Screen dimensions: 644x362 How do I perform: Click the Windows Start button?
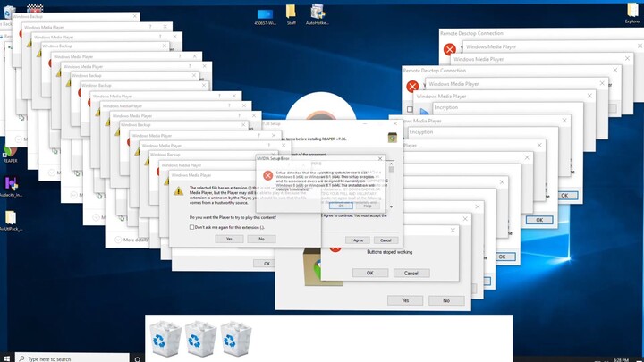(7, 358)
